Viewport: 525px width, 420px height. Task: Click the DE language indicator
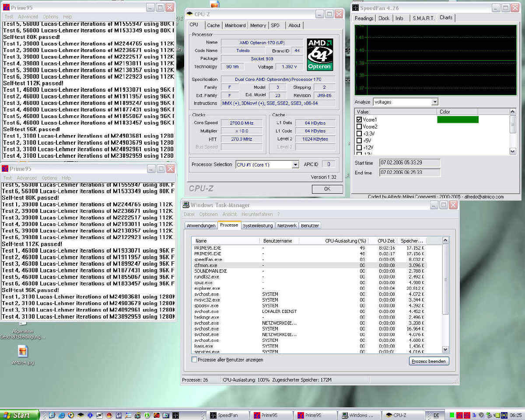coord(436,415)
